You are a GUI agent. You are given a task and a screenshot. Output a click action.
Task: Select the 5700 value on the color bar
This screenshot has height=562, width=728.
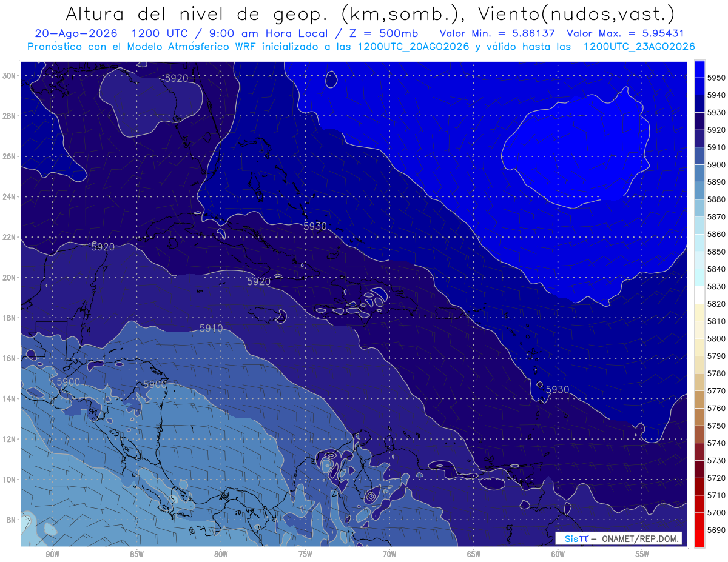(x=717, y=513)
